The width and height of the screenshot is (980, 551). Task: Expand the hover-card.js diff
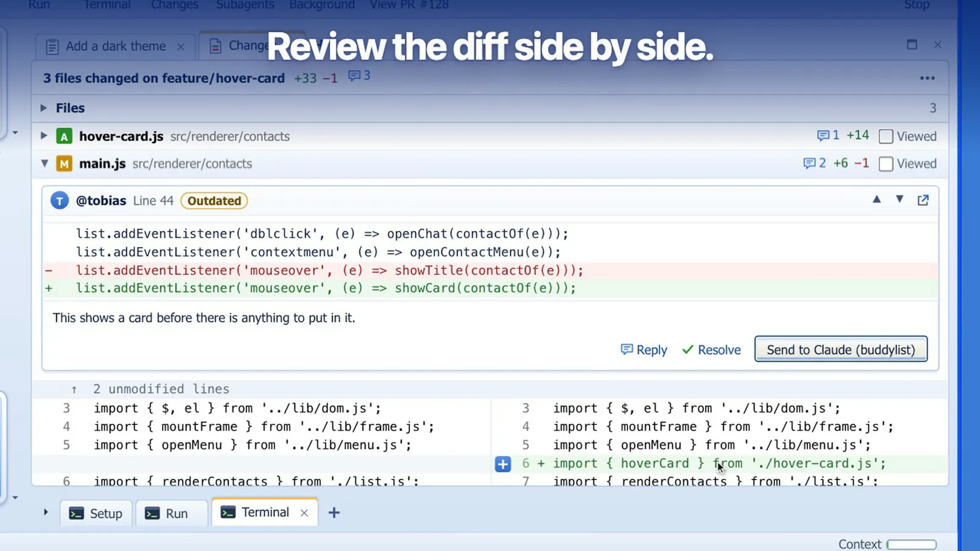coord(43,136)
